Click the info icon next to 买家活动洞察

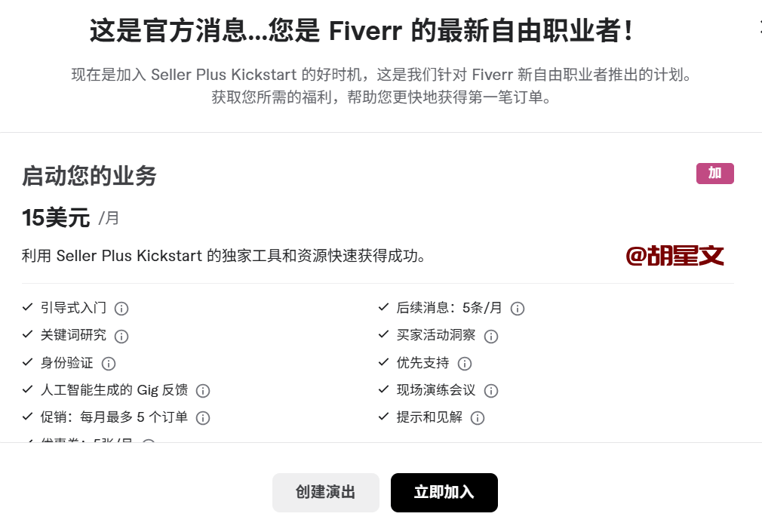pyautogui.click(x=491, y=336)
